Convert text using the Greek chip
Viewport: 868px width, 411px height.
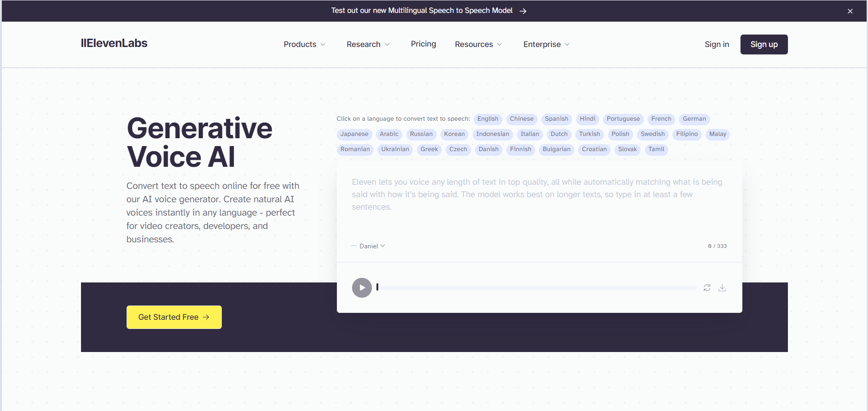point(429,149)
